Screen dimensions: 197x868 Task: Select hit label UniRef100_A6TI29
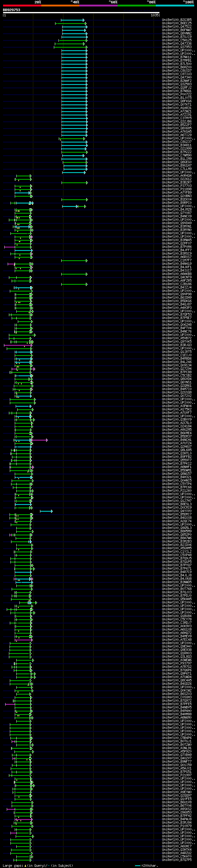pos(177,135)
